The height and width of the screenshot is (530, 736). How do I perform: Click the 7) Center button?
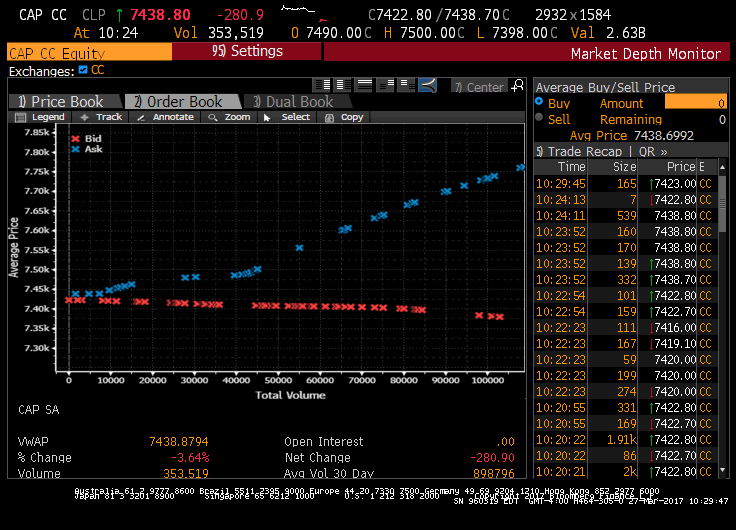tap(479, 87)
